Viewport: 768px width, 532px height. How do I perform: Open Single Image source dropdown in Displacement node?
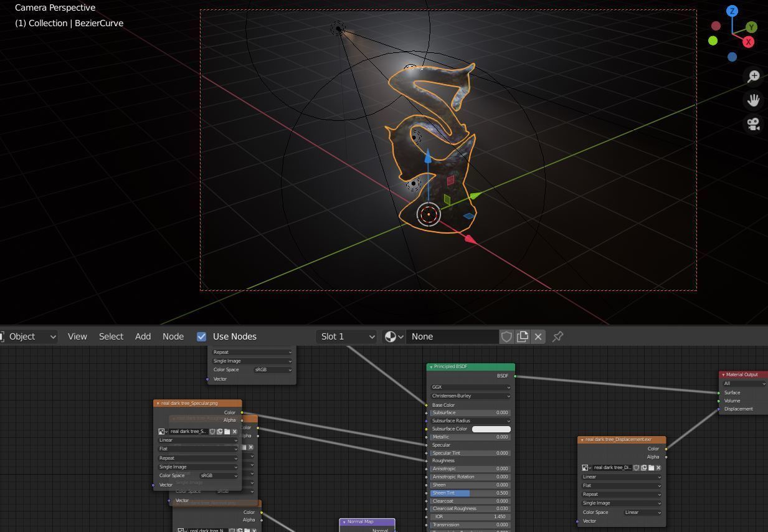click(622, 503)
